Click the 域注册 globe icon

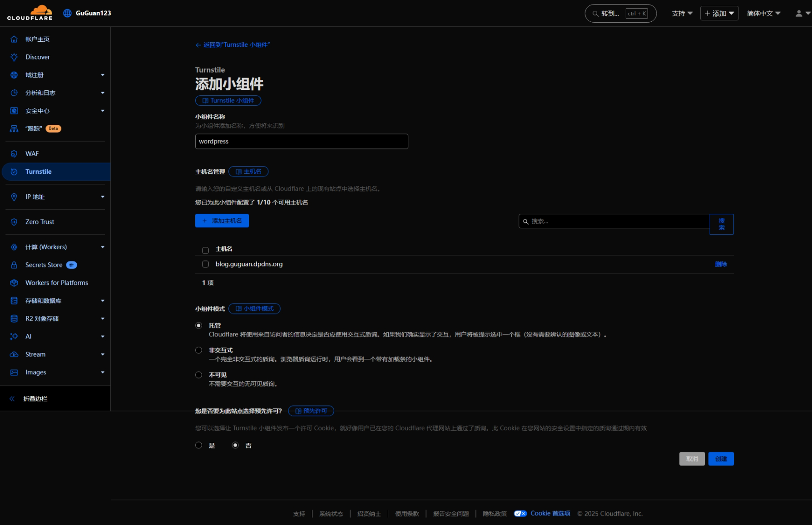click(14, 75)
